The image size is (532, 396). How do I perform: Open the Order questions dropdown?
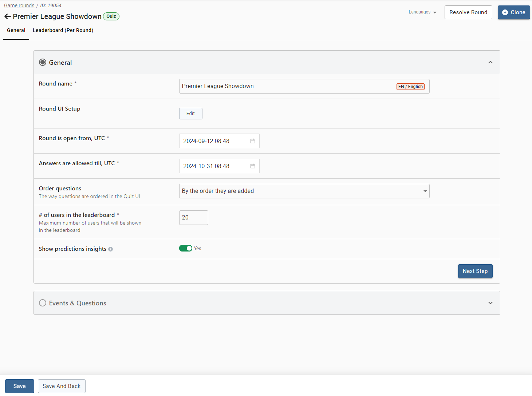point(304,191)
